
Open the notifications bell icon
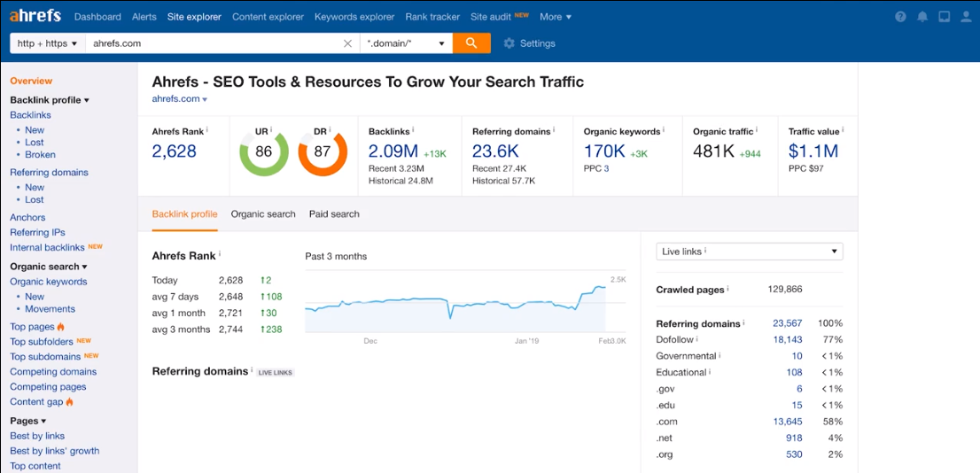click(922, 17)
